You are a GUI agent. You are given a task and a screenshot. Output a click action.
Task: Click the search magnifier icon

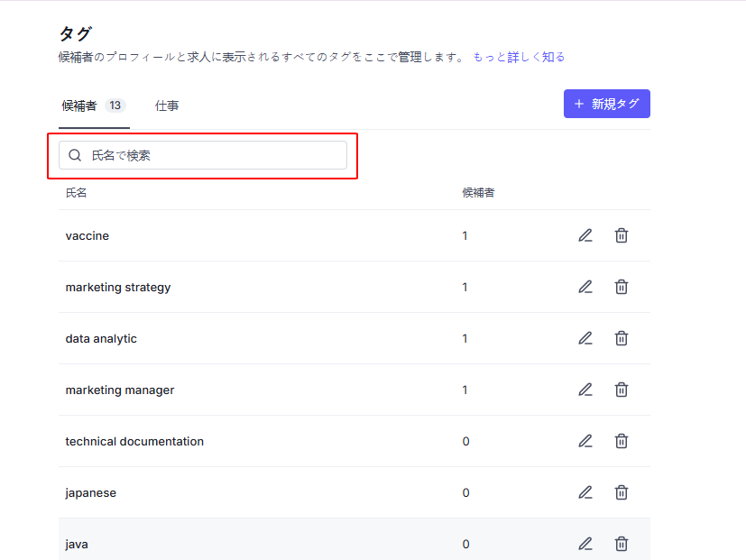click(x=75, y=155)
